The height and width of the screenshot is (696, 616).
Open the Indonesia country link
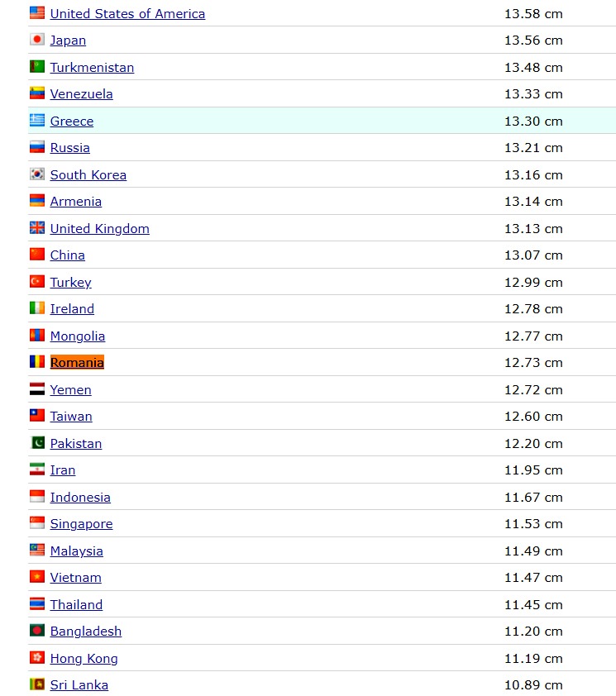[x=80, y=498]
